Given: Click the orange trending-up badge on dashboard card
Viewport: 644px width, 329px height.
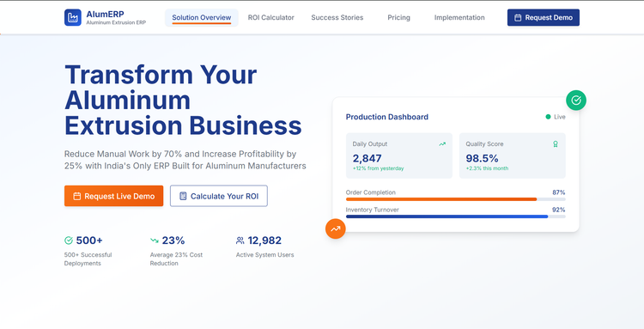Looking at the screenshot, I should [336, 228].
